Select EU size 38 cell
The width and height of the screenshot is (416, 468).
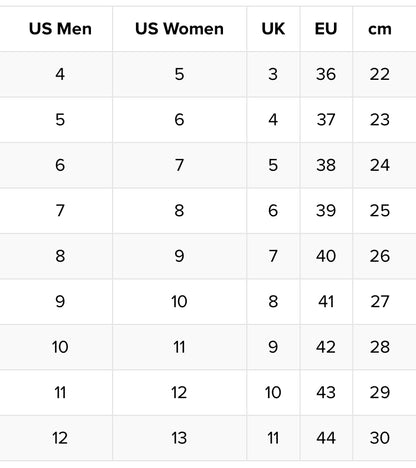click(326, 165)
